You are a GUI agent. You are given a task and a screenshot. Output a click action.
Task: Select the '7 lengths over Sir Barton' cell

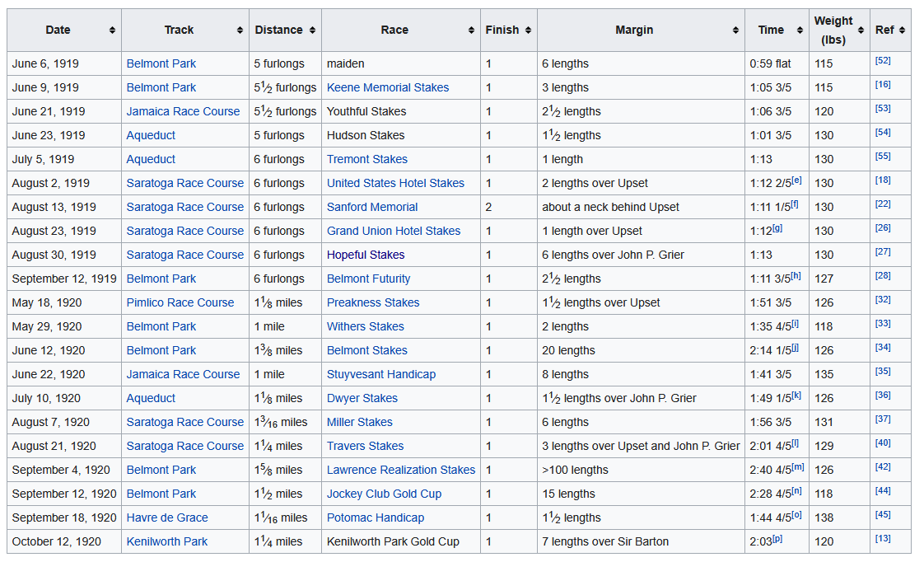[x=641, y=541]
